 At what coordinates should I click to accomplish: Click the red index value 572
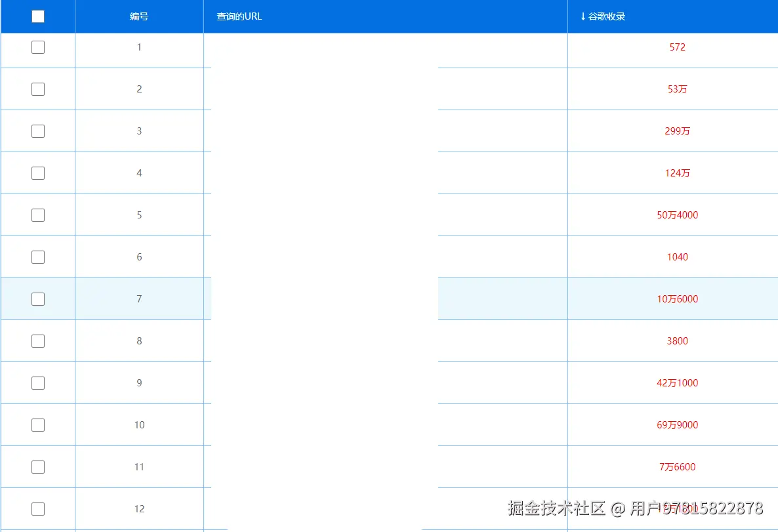(x=677, y=47)
